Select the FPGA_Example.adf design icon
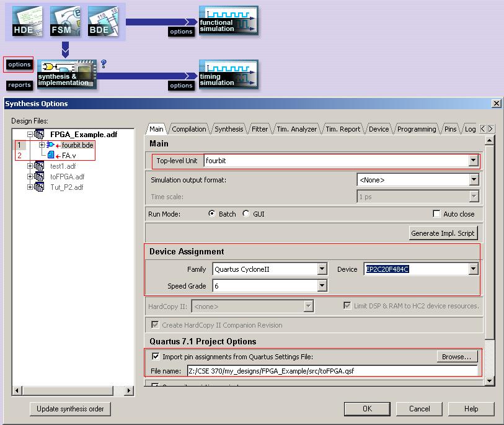Screen dimensions: 504x425 [x=39, y=134]
